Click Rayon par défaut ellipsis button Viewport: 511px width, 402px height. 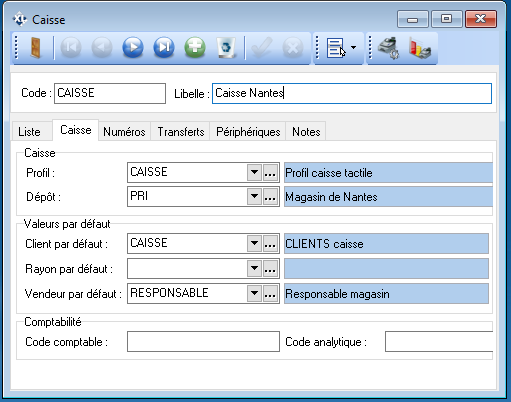(270, 268)
